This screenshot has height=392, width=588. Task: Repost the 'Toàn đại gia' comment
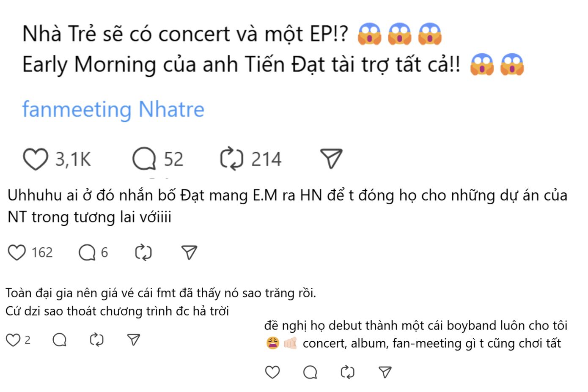(x=97, y=340)
